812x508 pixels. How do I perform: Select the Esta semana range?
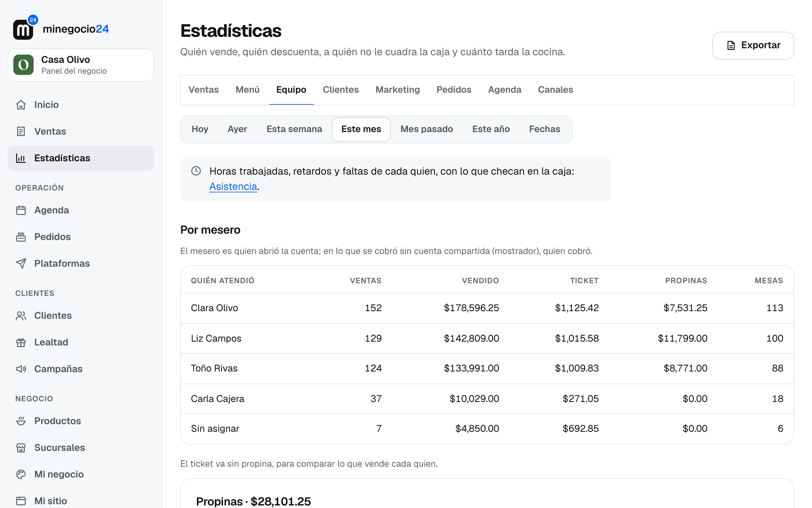pos(294,129)
